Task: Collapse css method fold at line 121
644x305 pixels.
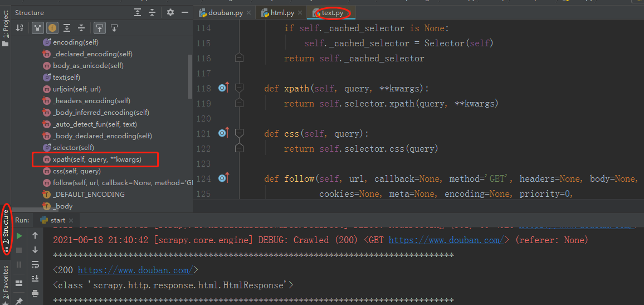Action: click(239, 133)
